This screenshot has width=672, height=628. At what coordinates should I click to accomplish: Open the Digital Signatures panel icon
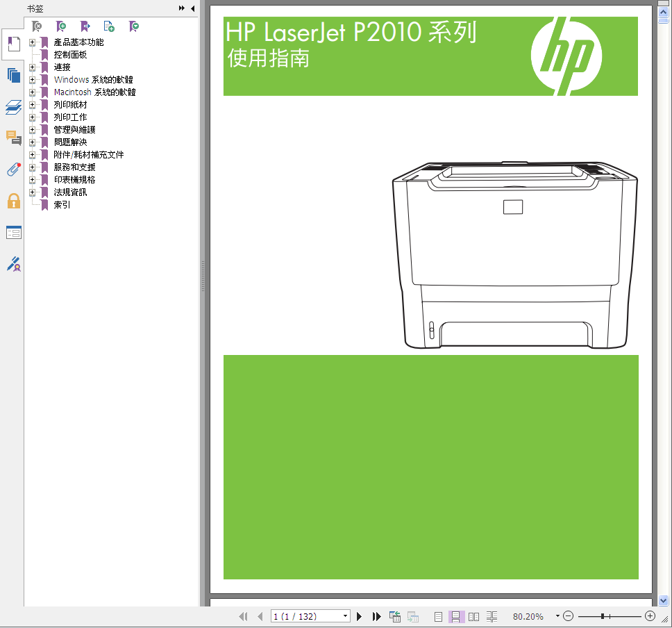[x=14, y=264]
